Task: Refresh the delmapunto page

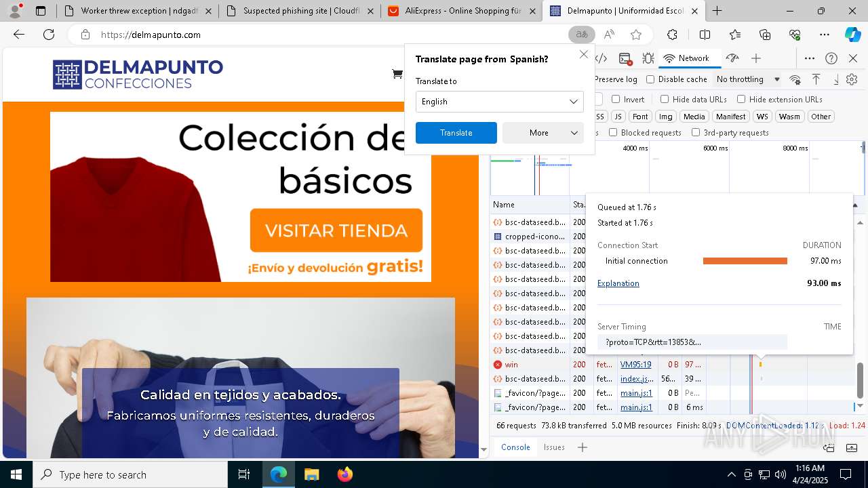Action: click(x=49, y=35)
